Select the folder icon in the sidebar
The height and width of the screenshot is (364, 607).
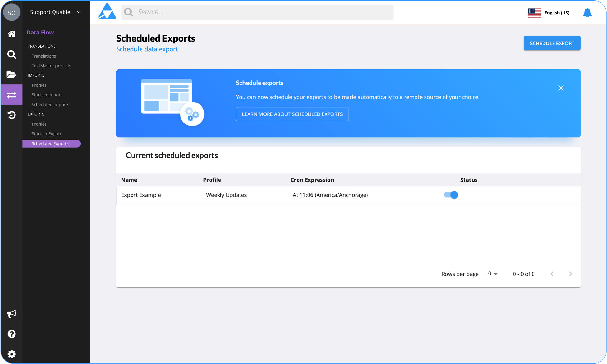[x=12, y=74]
